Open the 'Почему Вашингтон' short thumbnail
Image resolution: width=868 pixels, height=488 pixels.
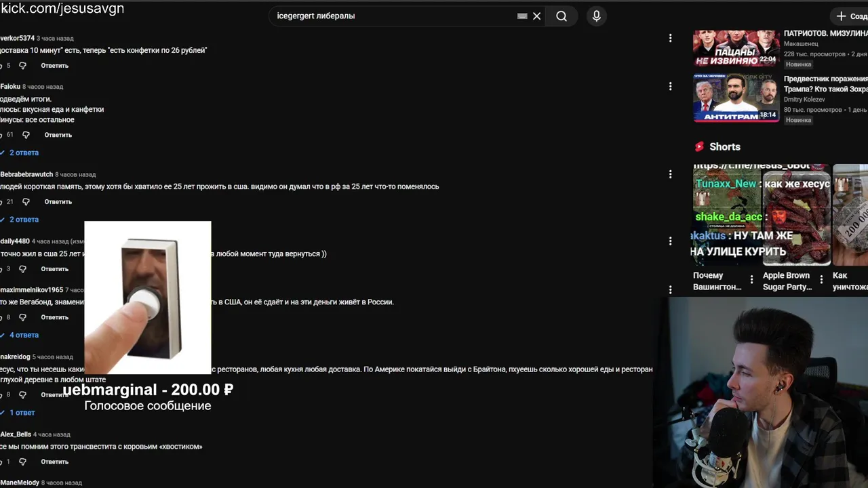pyautogui.click(x=726, y=214)
